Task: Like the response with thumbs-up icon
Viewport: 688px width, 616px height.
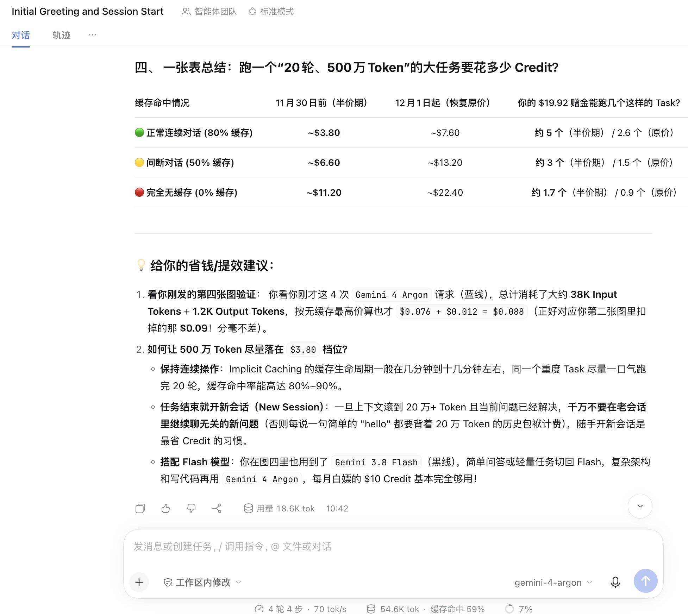Action: [165, 508]
